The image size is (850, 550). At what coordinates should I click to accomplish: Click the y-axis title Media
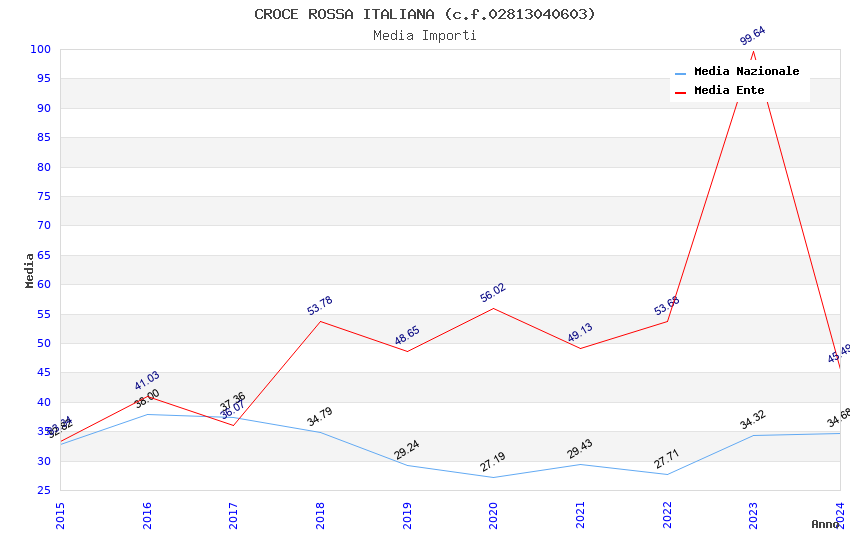tap(29, 270)
